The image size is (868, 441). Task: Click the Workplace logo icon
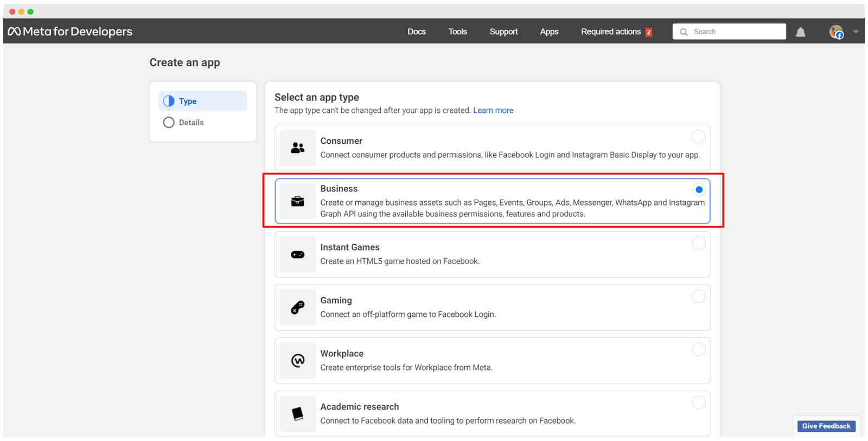pyautogui.click(x=297, y=361)
